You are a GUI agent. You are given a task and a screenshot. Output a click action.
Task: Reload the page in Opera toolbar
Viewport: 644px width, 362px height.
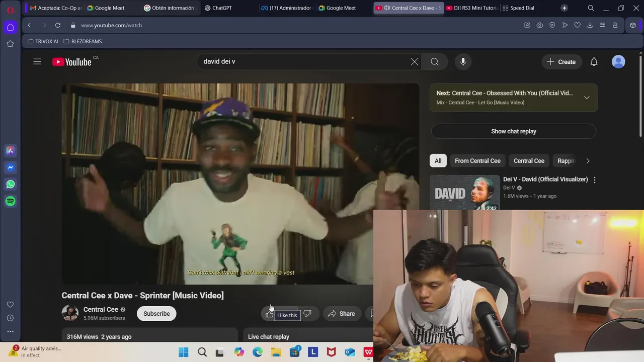coord(58,25)
